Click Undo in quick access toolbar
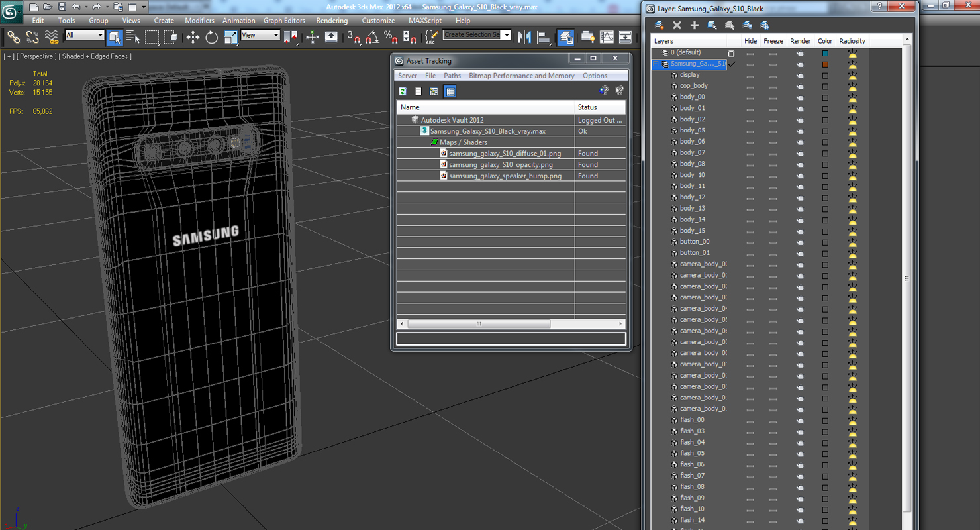 click(x=76, y=7)
